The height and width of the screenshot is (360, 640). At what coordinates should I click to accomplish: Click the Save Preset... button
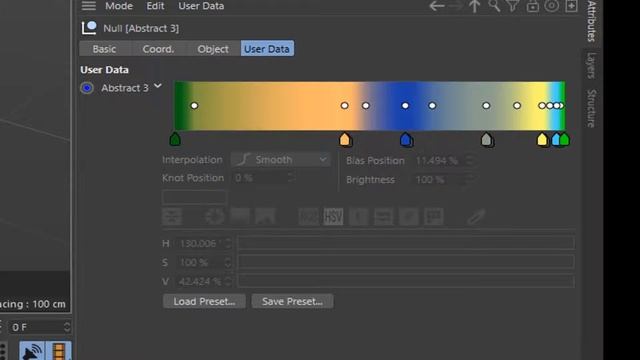(x=292, y=301)
